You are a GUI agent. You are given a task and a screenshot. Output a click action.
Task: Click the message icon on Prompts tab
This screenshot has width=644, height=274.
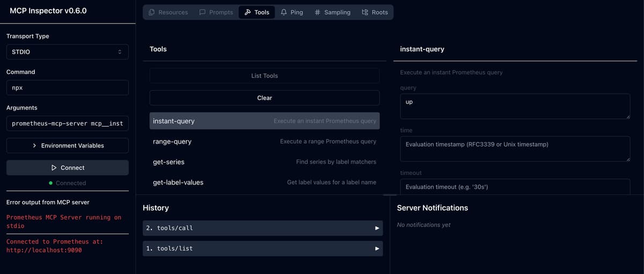coord(202,12)
